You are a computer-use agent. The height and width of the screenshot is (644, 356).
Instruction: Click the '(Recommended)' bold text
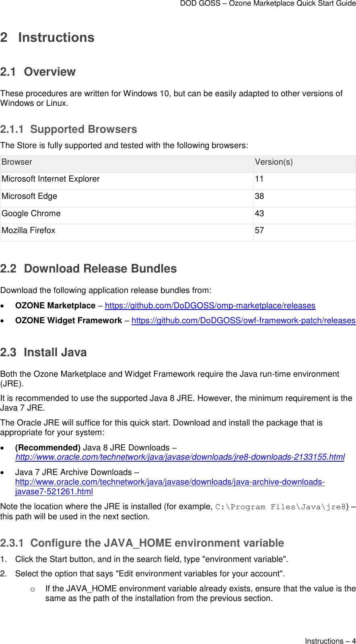click(48, 448)
